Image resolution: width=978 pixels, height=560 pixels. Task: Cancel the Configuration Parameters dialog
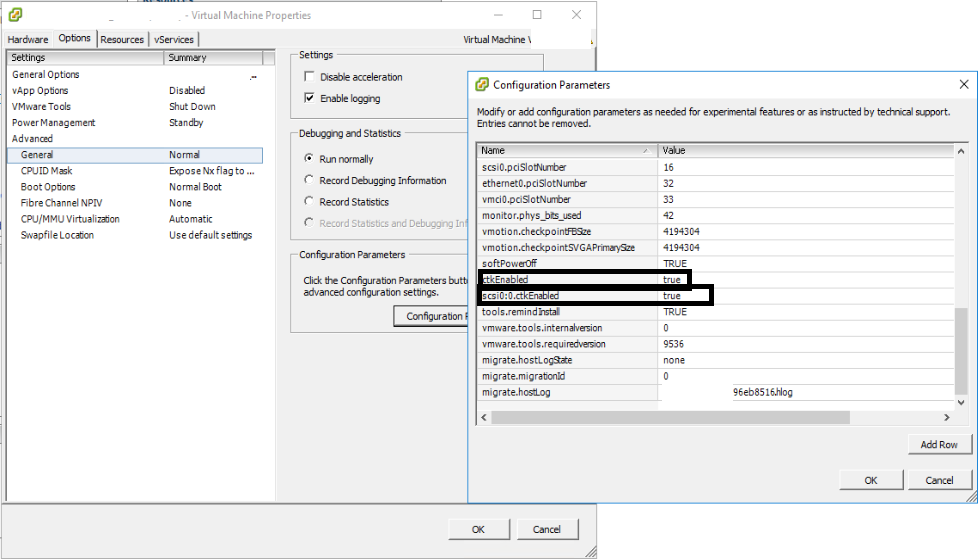click(939, 480)
